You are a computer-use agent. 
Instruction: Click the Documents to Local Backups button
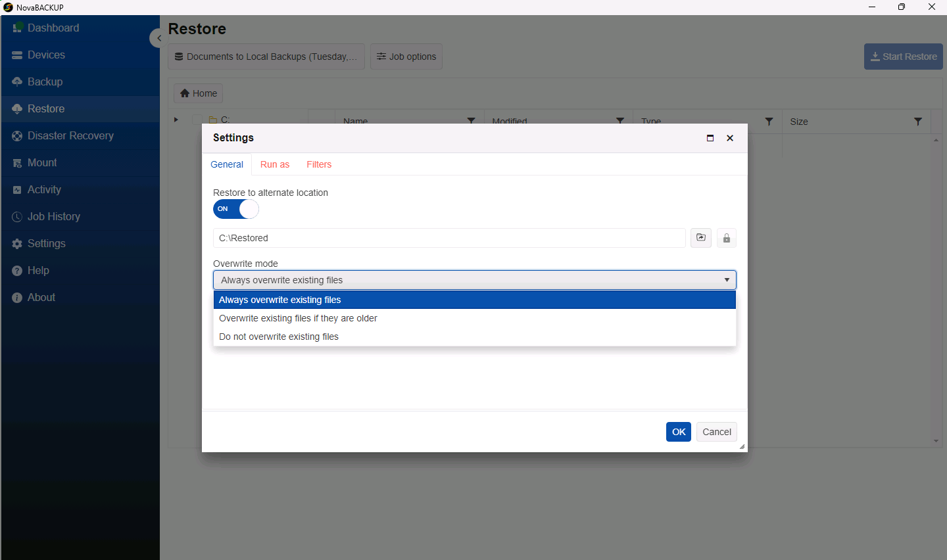pos(266,57)
